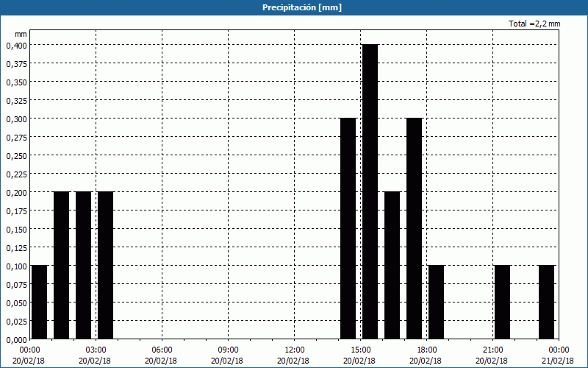Image resolution: width=588 pixels, height=368 pixels.
Task: Click the 0,350 y-axis value
Action: [x=16, y=82]
